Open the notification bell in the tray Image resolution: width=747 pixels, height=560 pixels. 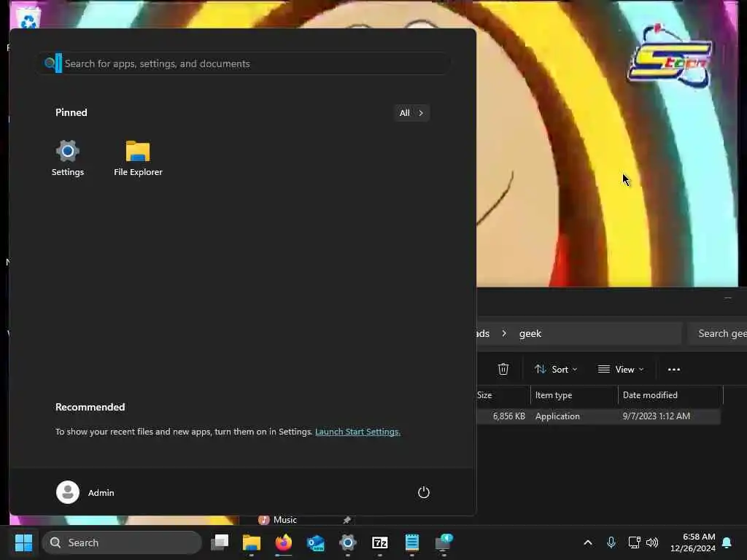727,542
